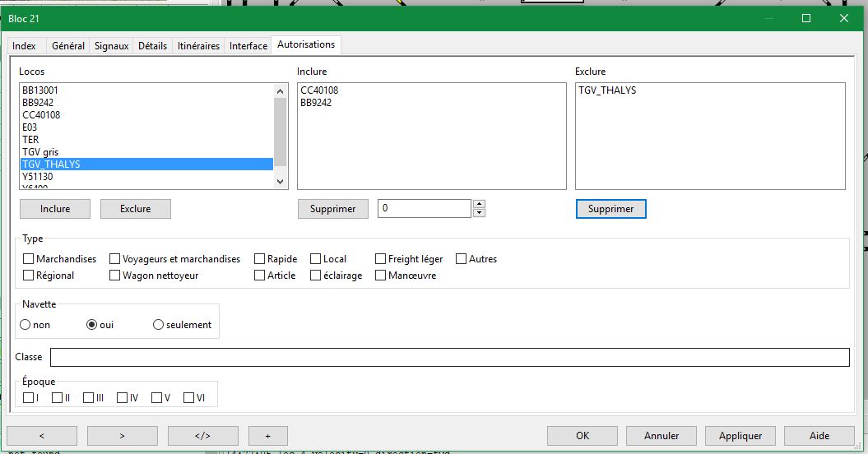Image resolution: width=868 pixels, height=454 pixels.
Task: Tick the Wagon nettoyeur checkbox
Action: [x=115, y=276]
